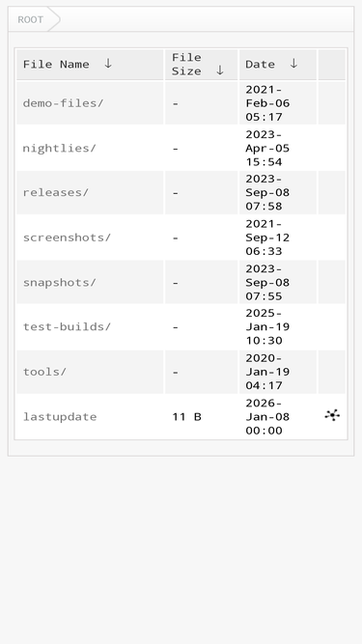
Task: Click the File Name column header
Action: coord(56,64)
